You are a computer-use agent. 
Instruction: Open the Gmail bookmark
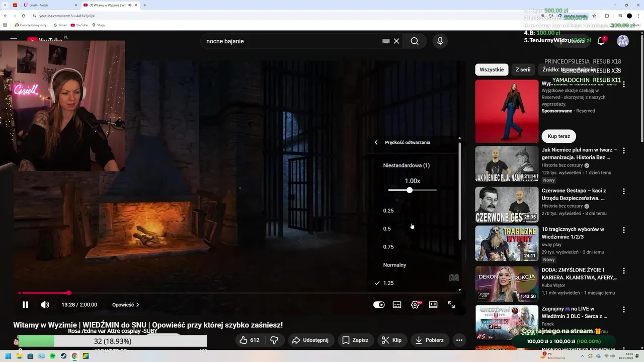60,25
